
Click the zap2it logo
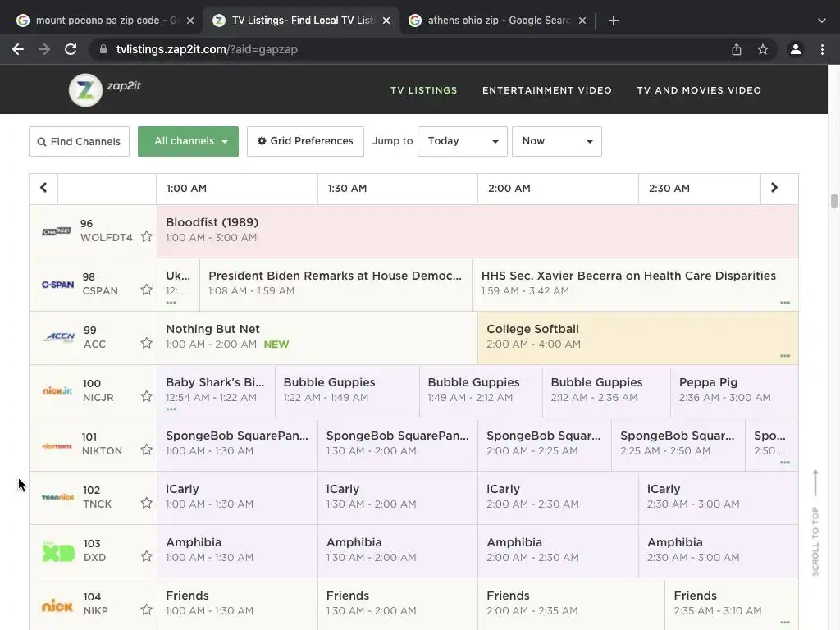pos(105,89)
